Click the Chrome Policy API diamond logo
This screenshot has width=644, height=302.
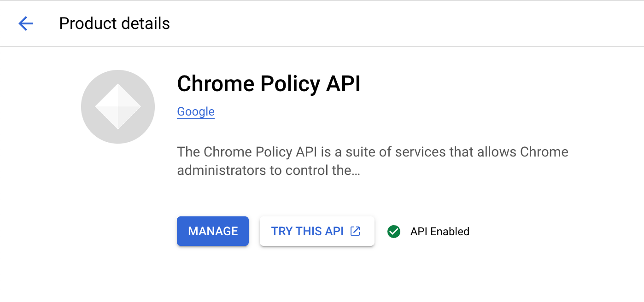[118, 106]
